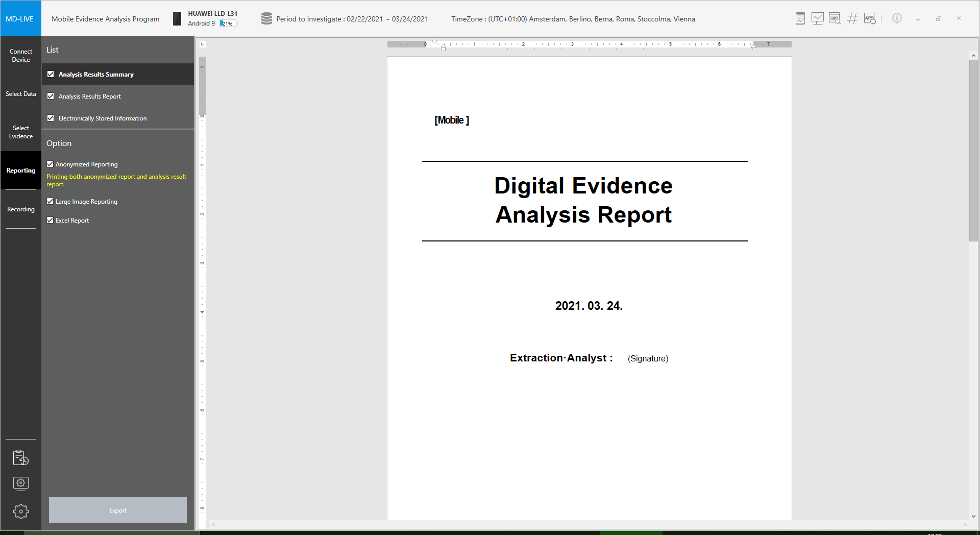Uncheck Excel Report option
Viewport: 980px width, 535px height.
pyautogui.click(x=50, y=220)
